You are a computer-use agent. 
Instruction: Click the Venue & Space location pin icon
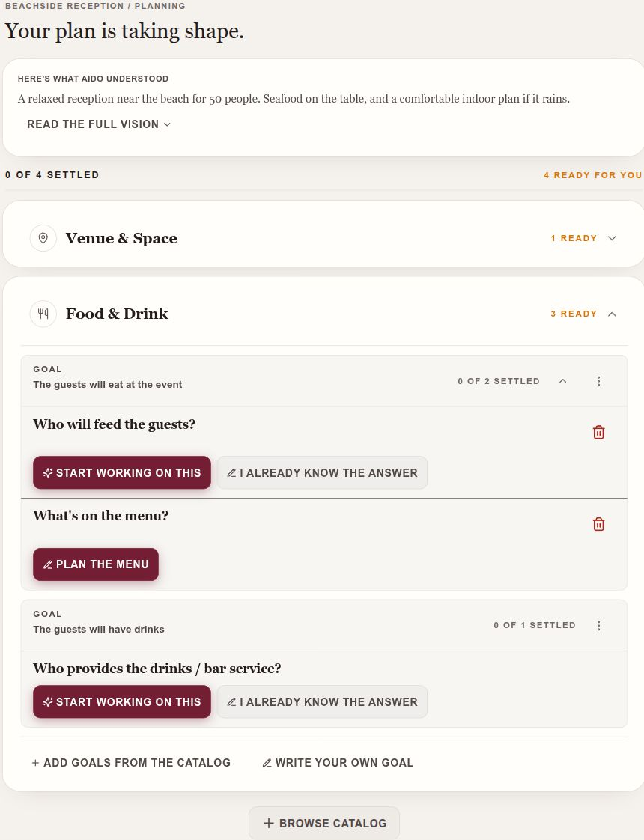pyautogui.click(x=43, y=238)
